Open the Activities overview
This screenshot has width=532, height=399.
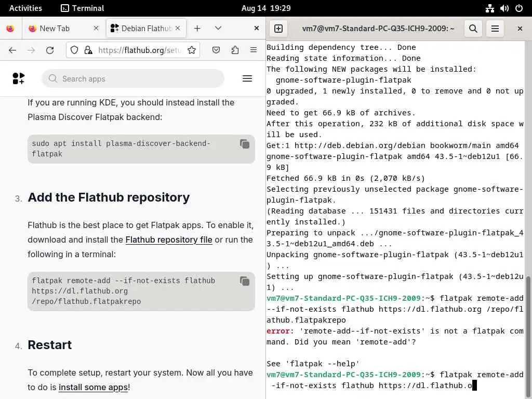(25, 8)
